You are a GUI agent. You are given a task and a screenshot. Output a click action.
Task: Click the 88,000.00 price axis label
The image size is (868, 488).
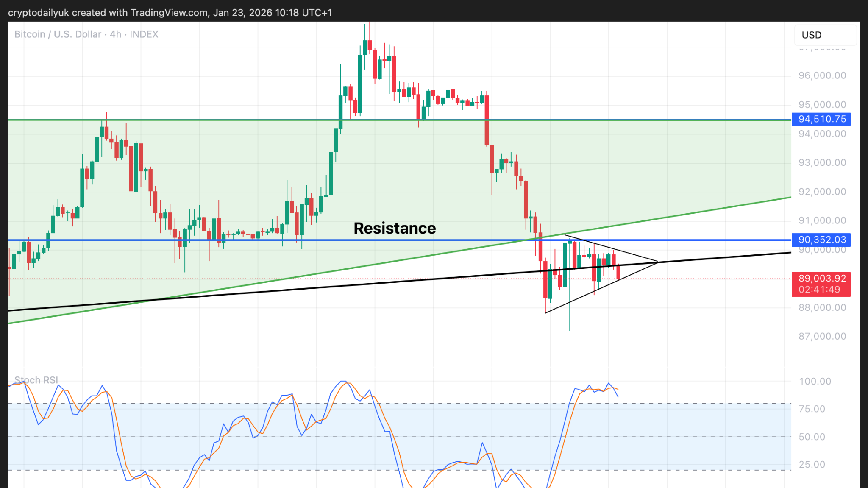pos(822,308)
